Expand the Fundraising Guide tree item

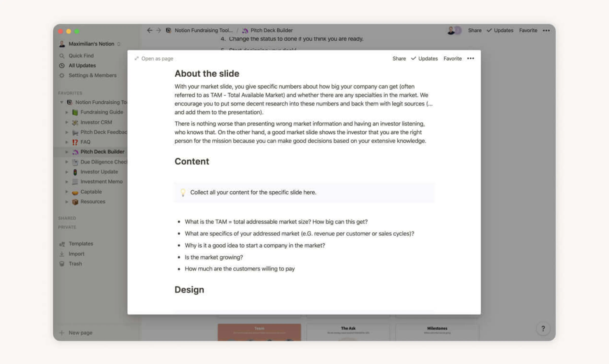tap(67, 112)
